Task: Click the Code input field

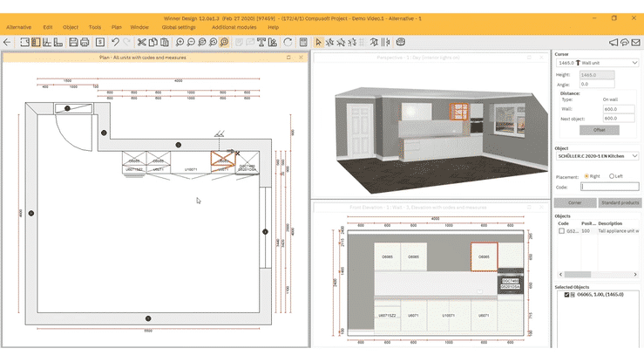Action: (x=609, y=187)
